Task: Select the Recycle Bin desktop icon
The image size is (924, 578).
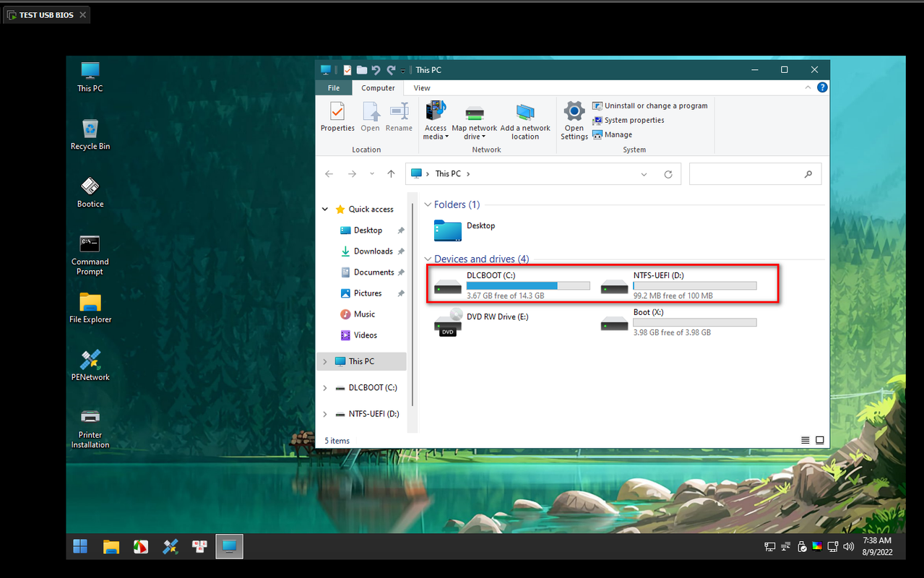Action: (x=90, y=135)
